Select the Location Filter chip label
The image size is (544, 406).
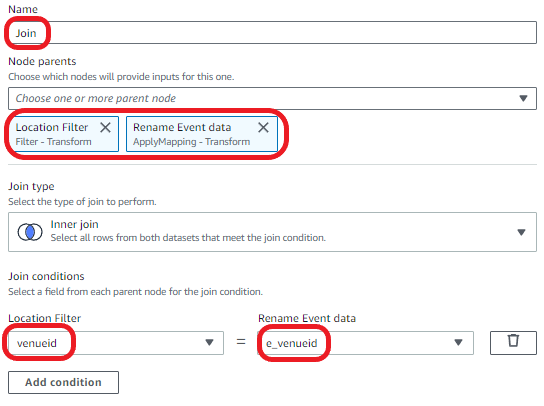(x=52, y=127)
